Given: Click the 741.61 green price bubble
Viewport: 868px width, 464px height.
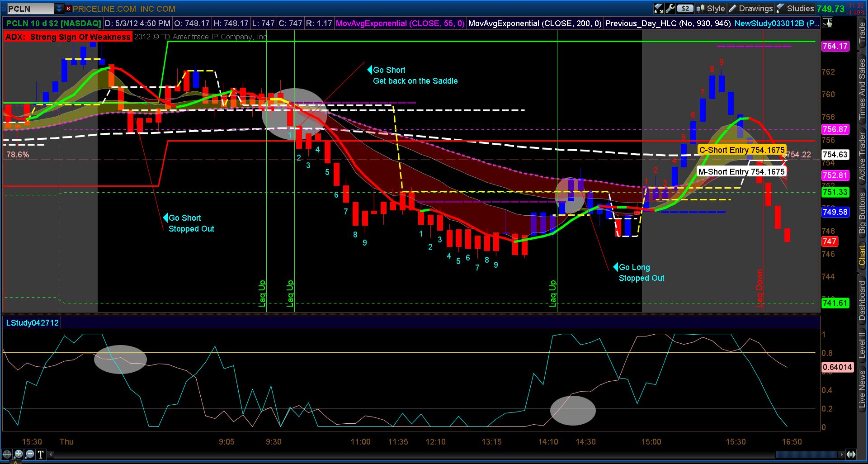Looking at the screenshot, I should pos(835,303).
